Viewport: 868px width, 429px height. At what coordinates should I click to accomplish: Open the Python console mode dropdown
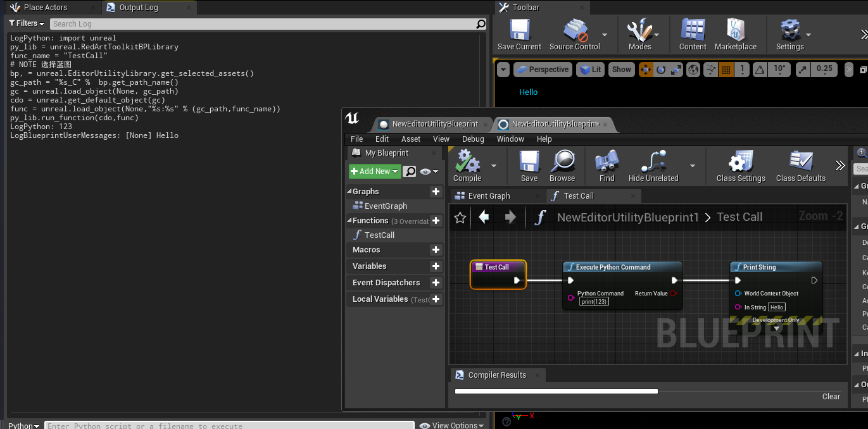[24, 425]
